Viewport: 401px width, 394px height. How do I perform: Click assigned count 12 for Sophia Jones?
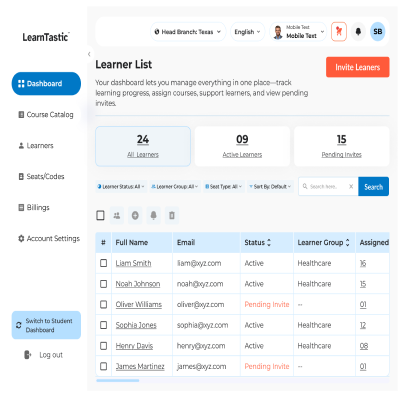[x=363, y=325]
